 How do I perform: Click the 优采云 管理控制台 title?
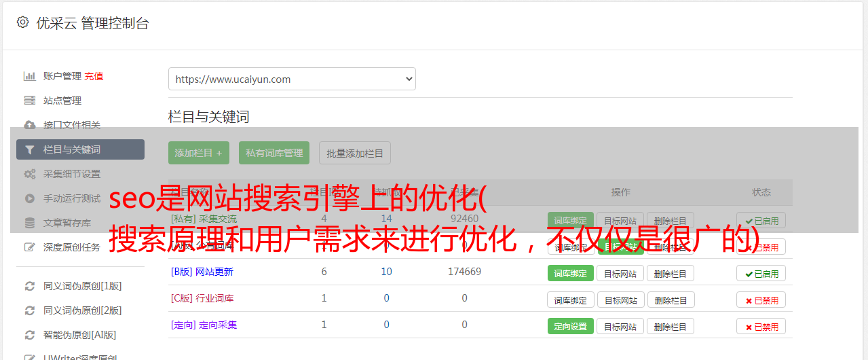pos(92,23)
